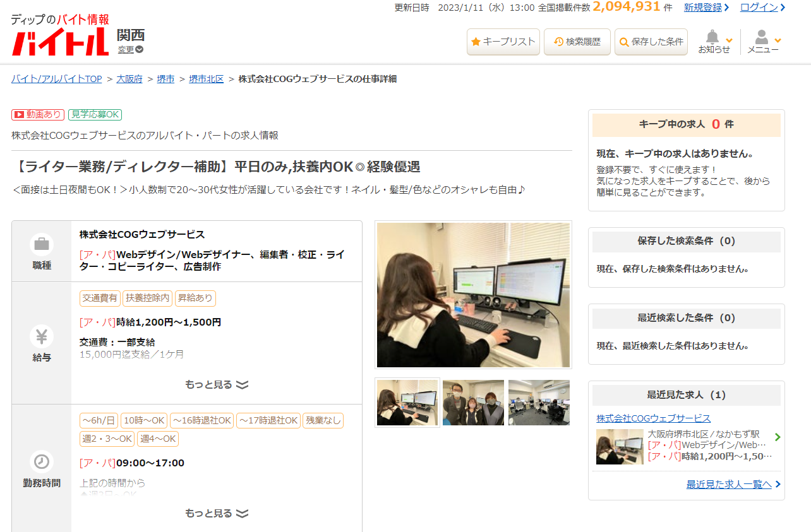This screenshot has height=532, width=811.
Task: Go to 堺市 breadcrumb
Action: (165, 79)
